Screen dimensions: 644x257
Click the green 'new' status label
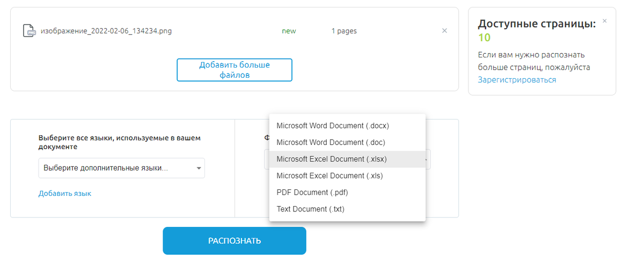[x=289, y=31]
